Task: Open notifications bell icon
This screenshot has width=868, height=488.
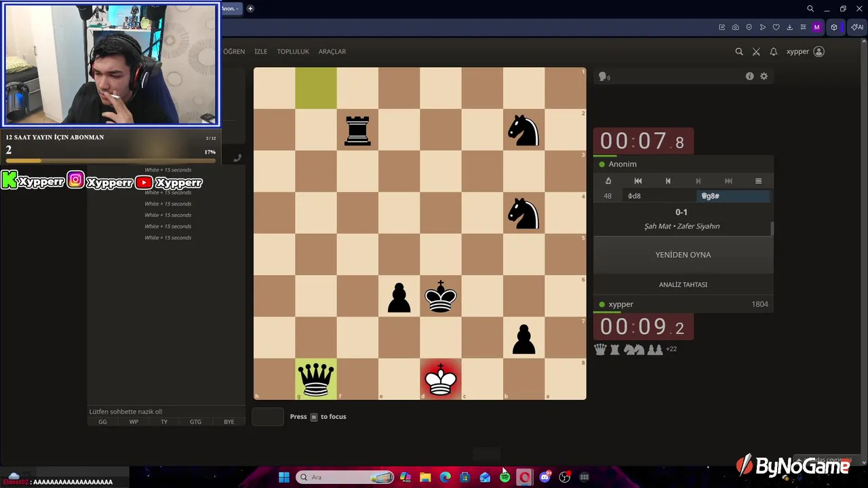Action: coord(773,52)
